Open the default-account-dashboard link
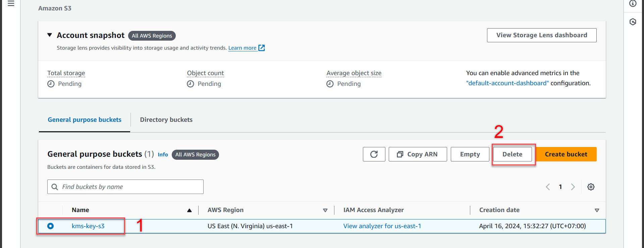 (507, 83)
